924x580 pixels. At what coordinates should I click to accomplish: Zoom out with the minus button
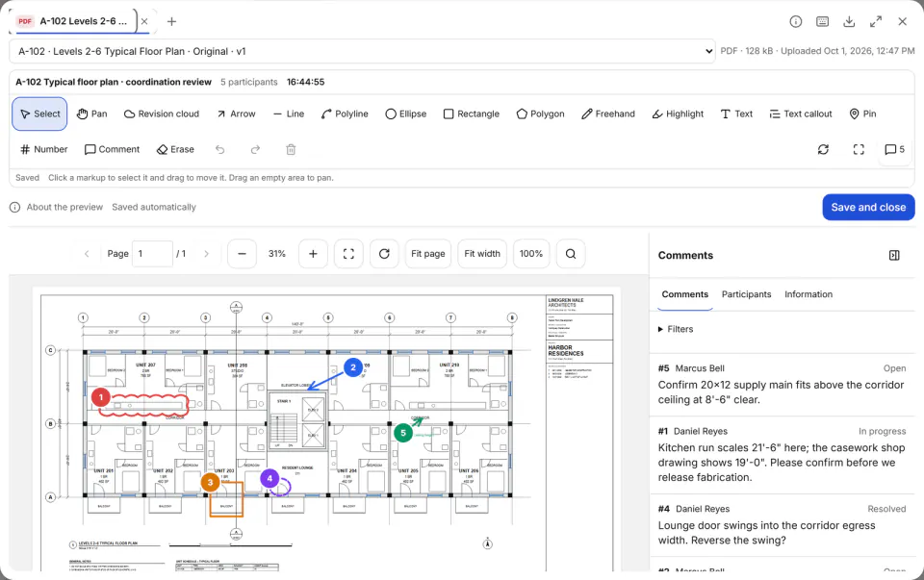(242, 254)
